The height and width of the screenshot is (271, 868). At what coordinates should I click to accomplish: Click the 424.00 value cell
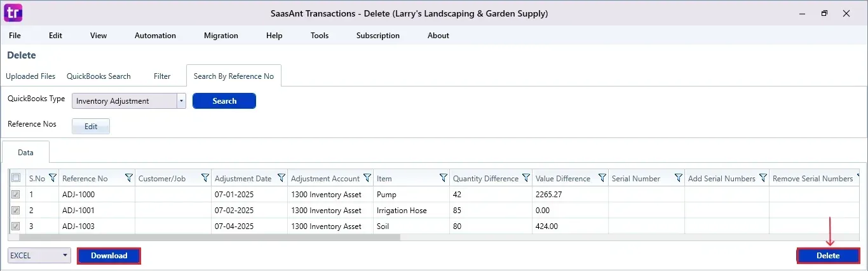[570, 226]
